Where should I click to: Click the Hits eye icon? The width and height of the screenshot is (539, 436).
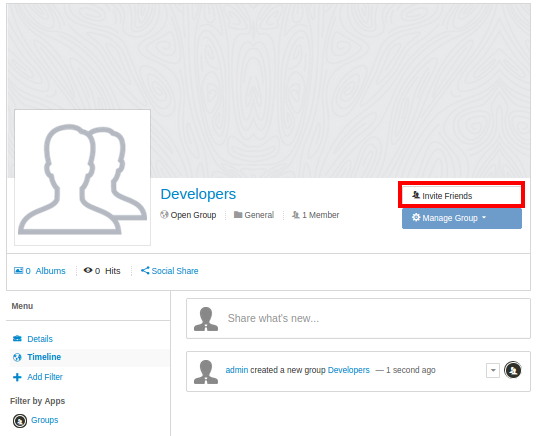88,270
